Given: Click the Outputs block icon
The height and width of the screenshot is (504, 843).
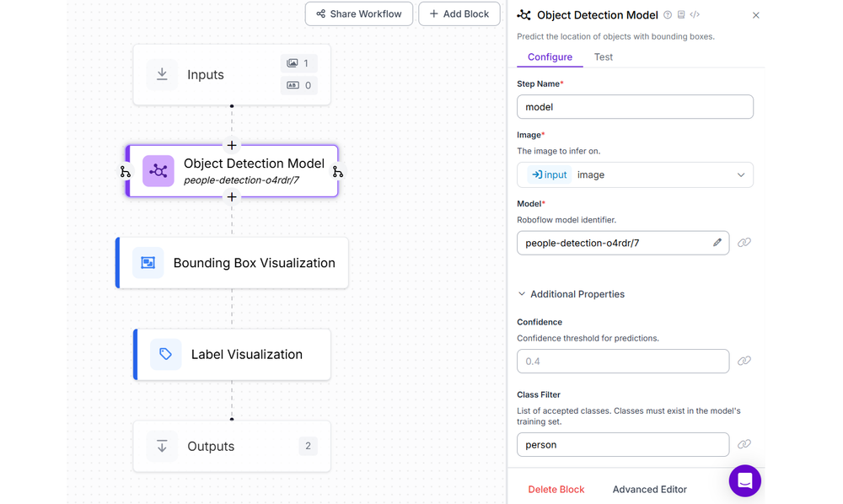Looking at the screenshot, I should 161,446.
